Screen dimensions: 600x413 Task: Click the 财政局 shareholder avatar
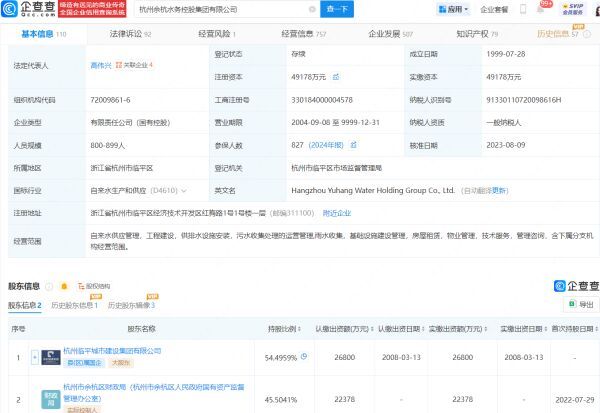tap(51, 400)
